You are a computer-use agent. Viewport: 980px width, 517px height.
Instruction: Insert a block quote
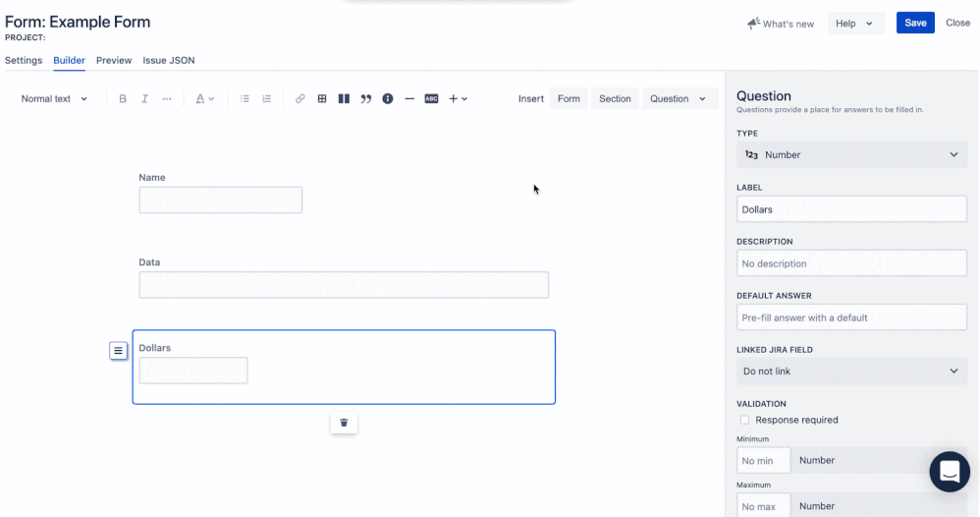pyautogui.click(x=365, y=99)
